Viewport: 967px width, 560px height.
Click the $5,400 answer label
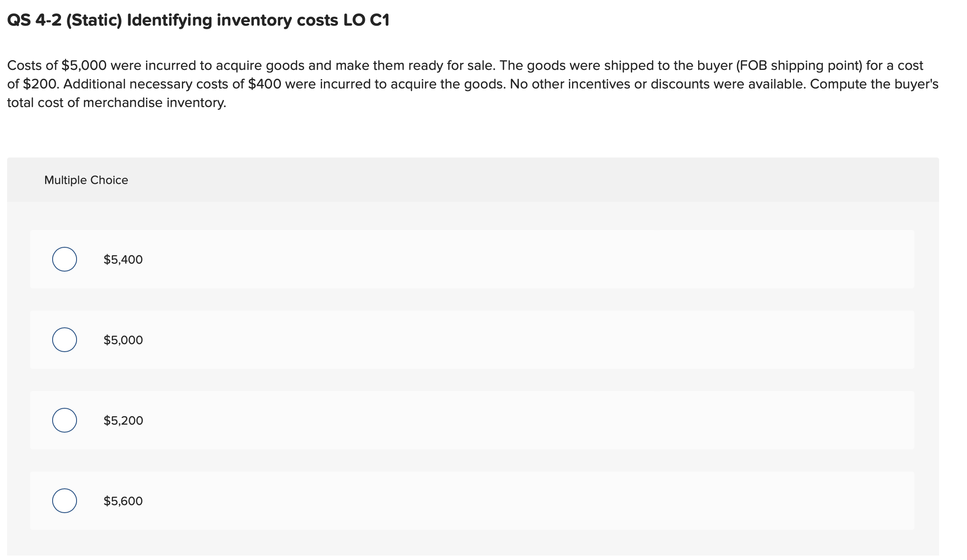123,260
